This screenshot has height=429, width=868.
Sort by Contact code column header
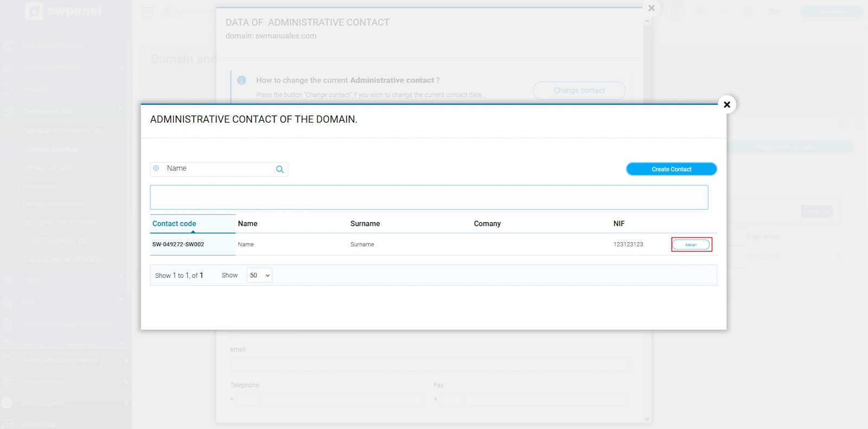(x=174, y=224)
